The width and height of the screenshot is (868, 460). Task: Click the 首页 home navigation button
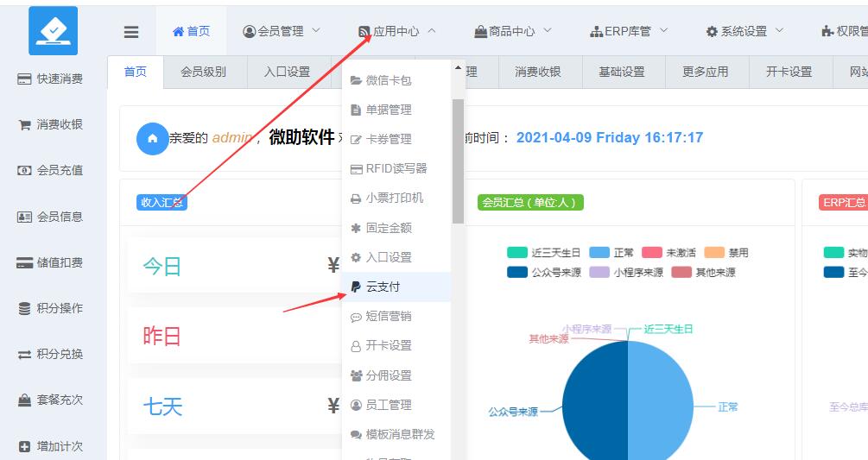tap(191, 31)
